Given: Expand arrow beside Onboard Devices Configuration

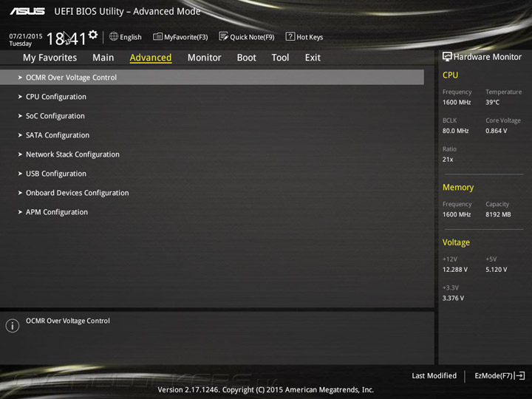Looking at the screenshot, I should pyautogui.click(x=20, y=193).
